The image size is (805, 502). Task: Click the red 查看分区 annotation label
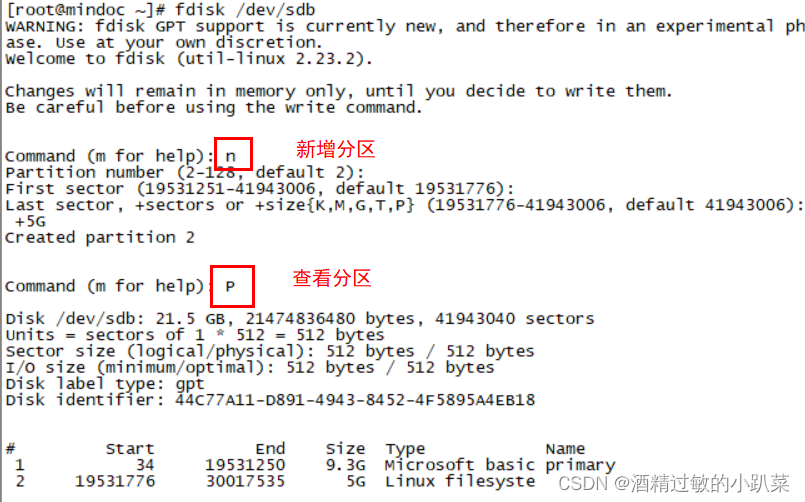332,278
